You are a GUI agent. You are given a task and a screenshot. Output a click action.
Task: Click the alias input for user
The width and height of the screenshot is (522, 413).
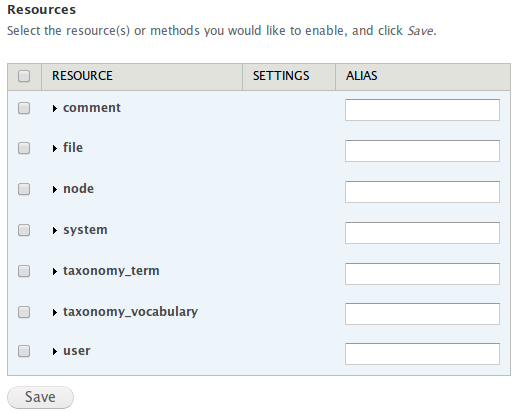coord(422,354)
